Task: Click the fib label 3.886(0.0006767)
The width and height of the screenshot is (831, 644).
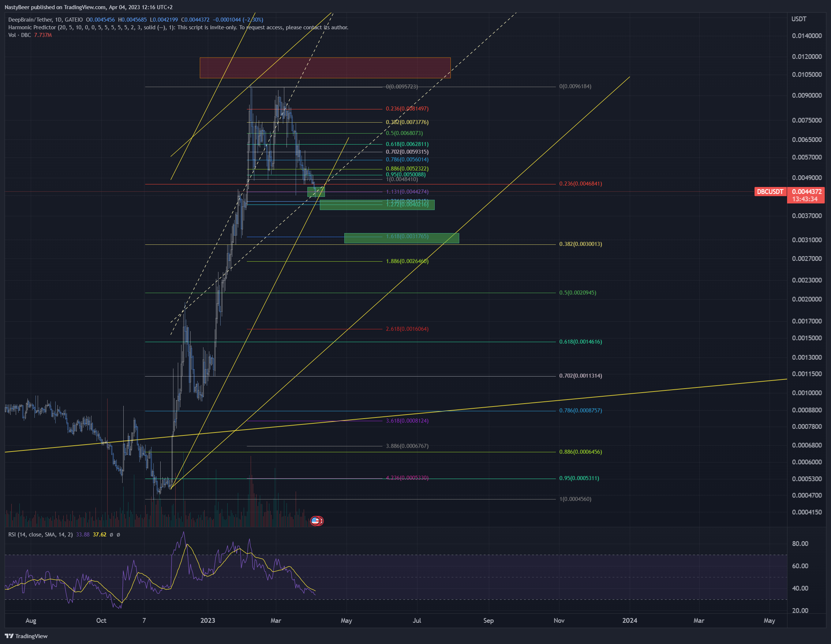Action: (407, 446)
